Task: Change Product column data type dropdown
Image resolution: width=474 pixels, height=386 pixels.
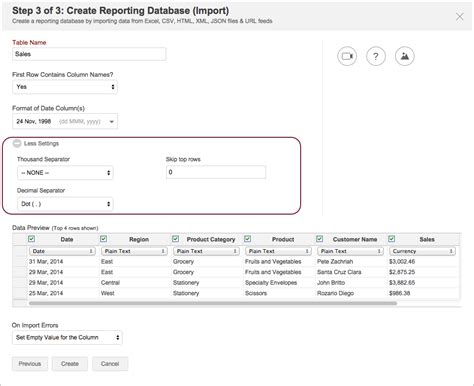Action: click(x=278, y=251)
